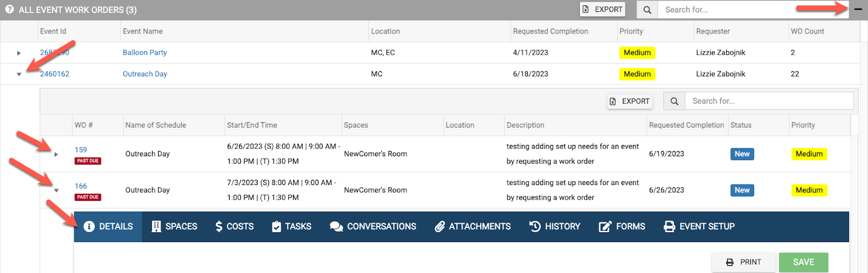View the History tab
Image resolution: width=868 pixels, height=273 pixels.
click(555, 226)
